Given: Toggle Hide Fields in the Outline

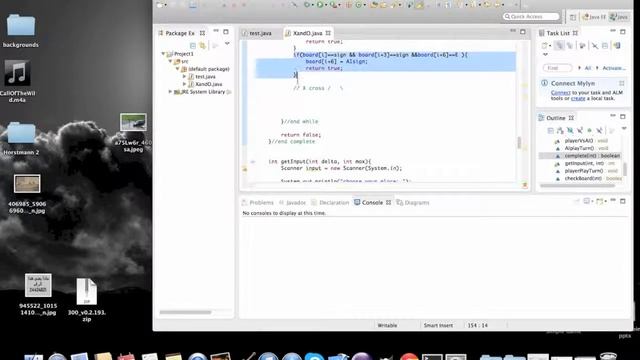Looking at the screenshot, I should point(570,131).
